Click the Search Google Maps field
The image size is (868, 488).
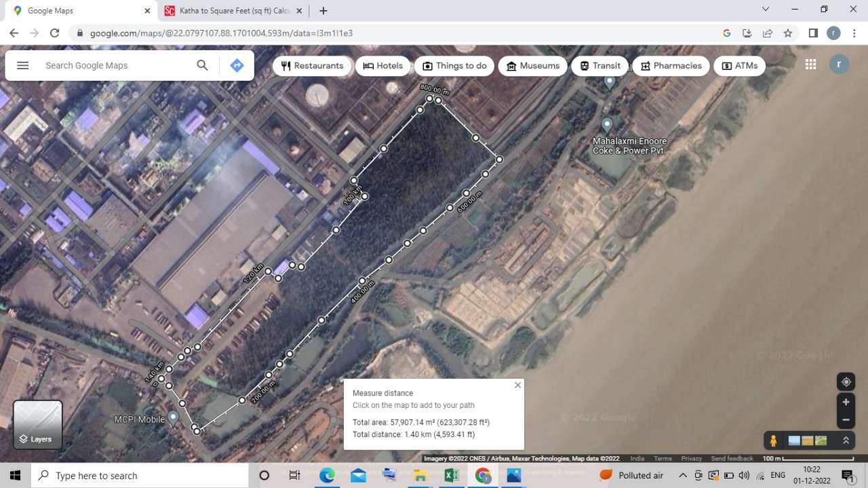point(115,65)
